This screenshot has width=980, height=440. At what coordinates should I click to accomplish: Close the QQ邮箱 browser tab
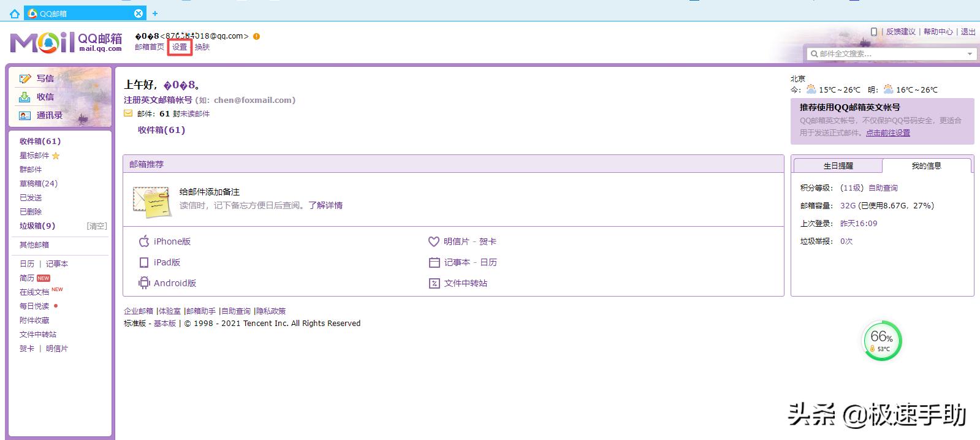coord(139,13)
